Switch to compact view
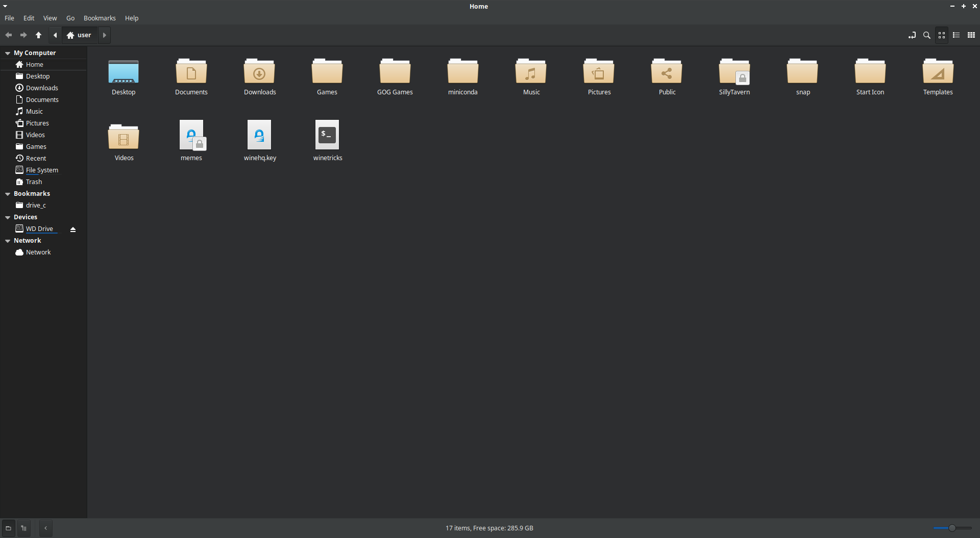 tap(971, 35)
